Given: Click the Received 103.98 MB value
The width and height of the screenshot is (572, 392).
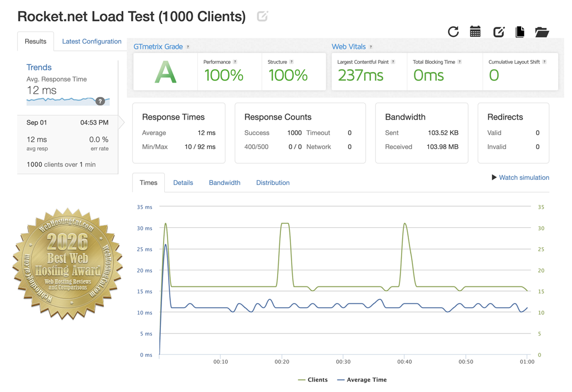Looking at the screenshot, I should pyautogui.click(x=442, y=147).
